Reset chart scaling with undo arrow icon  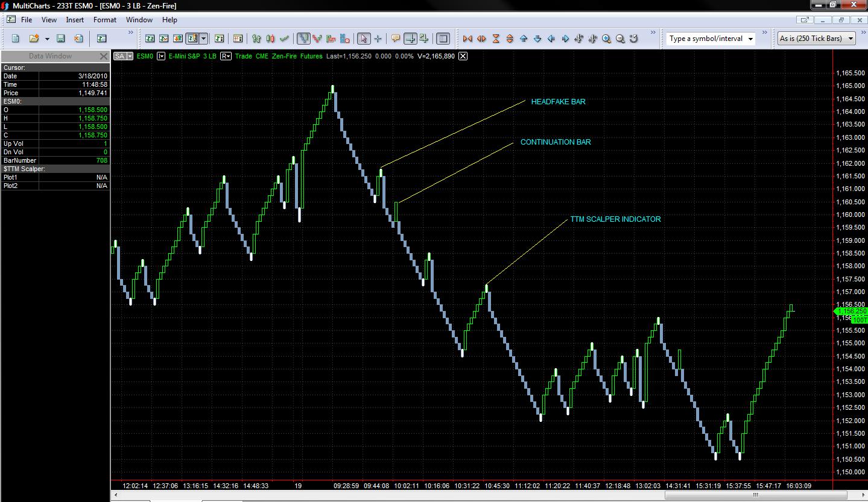click(634, 39)
